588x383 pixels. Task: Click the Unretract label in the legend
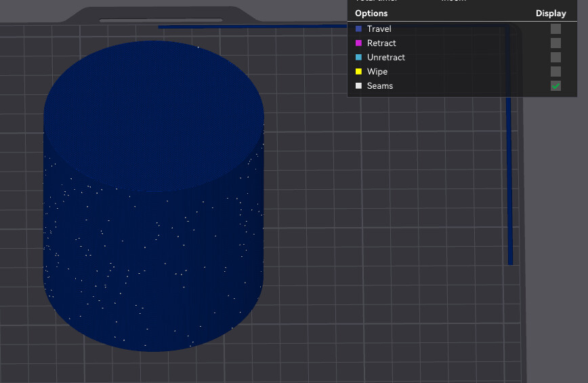[x=386, y=58]
